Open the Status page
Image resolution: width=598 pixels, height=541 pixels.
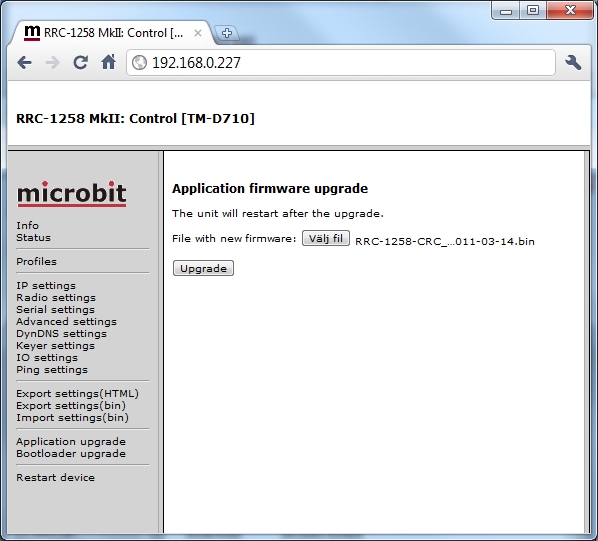(x=33, y=238)
